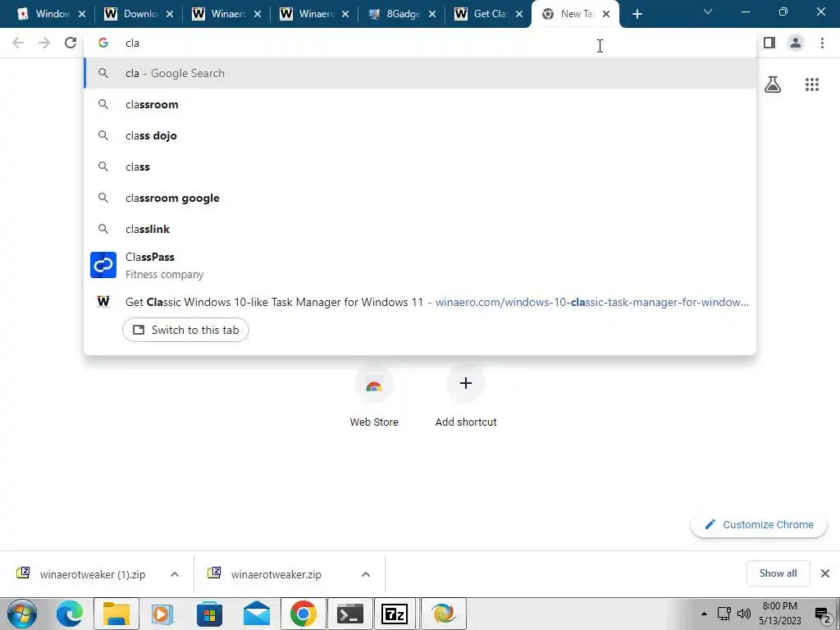Choose the 'classlink' suggestion
Image resolution: width=840 pixels, height=630 pixels.
(420, 229)
